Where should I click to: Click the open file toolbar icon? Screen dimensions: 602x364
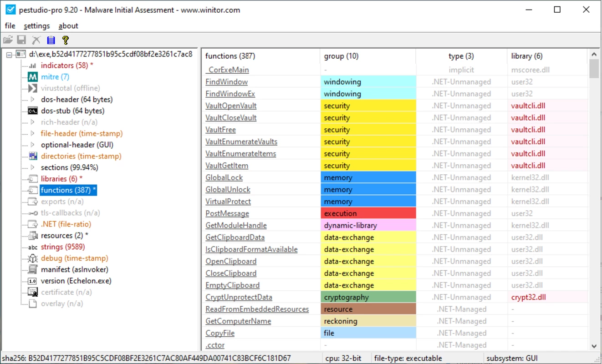(8, 40)
